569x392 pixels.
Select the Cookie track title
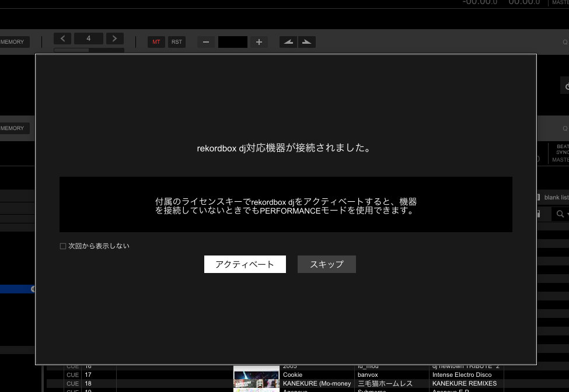click(x=292, y=374)
